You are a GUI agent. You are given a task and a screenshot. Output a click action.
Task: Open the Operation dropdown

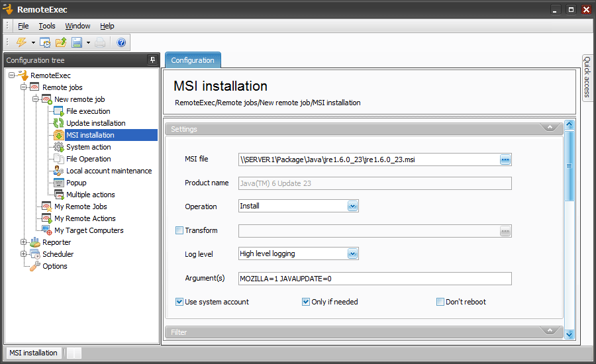353,206
